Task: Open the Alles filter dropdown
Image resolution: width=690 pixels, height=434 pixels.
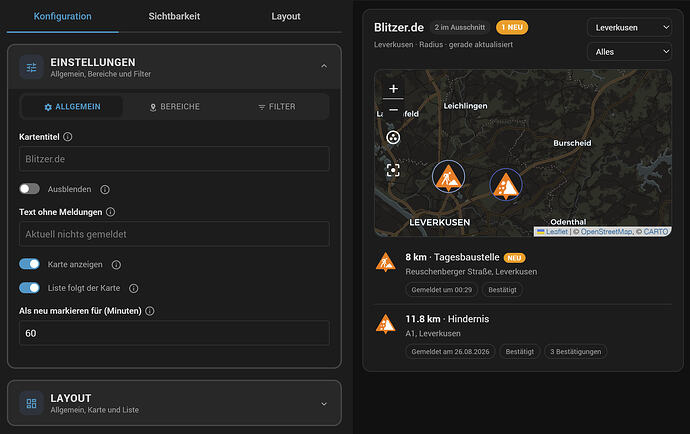Action: tap(630, 52)
